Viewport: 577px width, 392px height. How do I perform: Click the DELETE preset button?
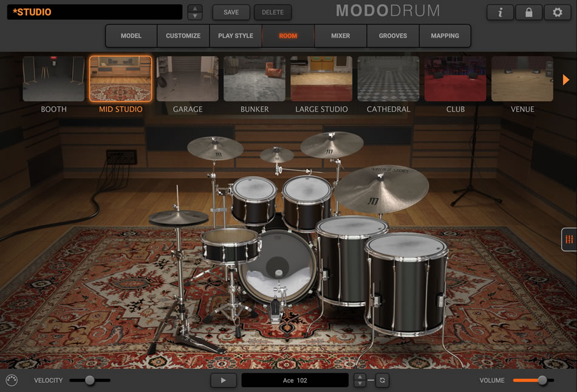pos(273,12)
